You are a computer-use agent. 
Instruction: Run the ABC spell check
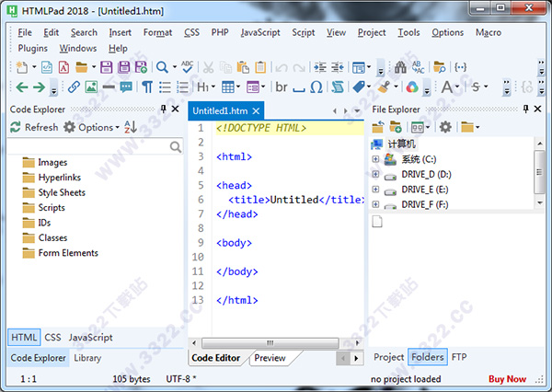[188, 66]
